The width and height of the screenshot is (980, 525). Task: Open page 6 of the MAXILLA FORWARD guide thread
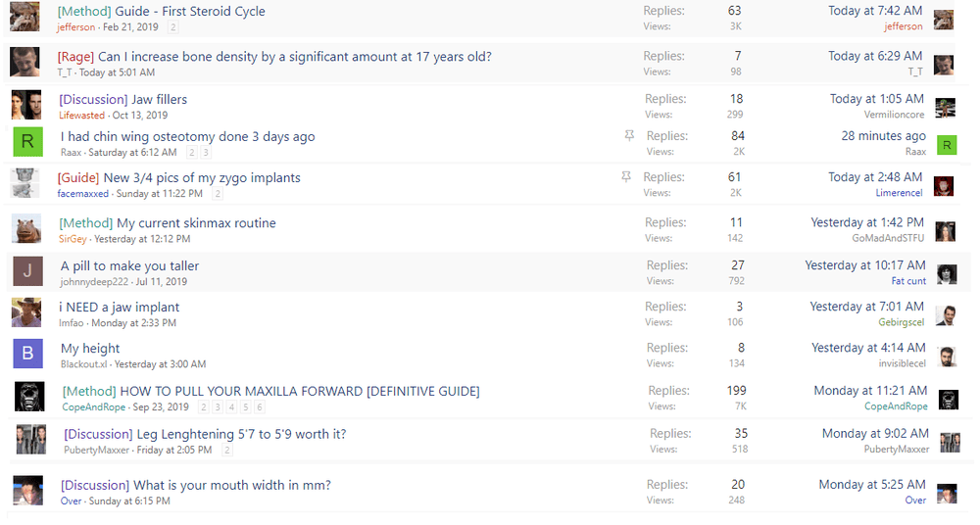point(260,406)
